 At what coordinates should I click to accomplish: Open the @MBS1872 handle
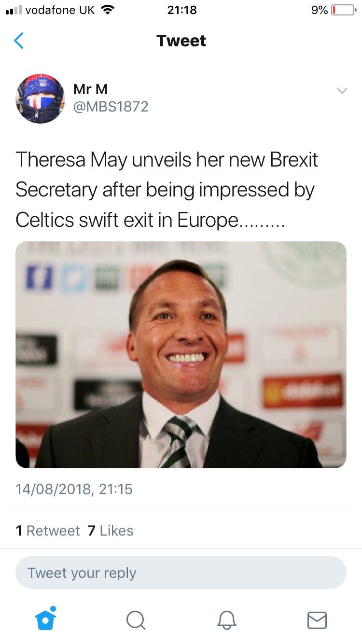tap(111, 107)
